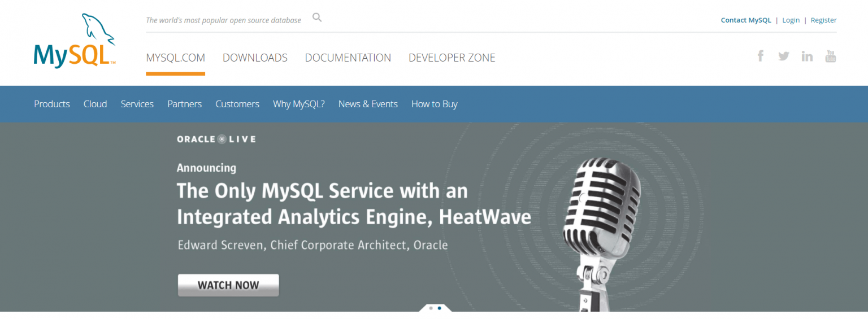The image size is (868, 319).
Task: Select the second carousel slide dot
Action: [x=440, y=308]
